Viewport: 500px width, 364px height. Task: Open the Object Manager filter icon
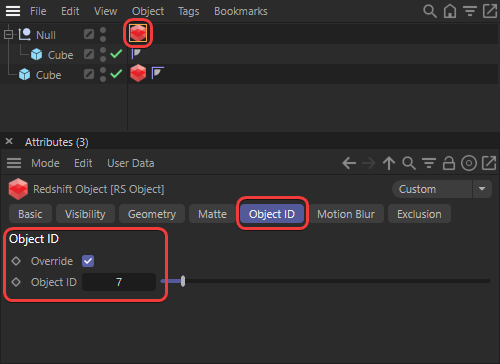470,11
